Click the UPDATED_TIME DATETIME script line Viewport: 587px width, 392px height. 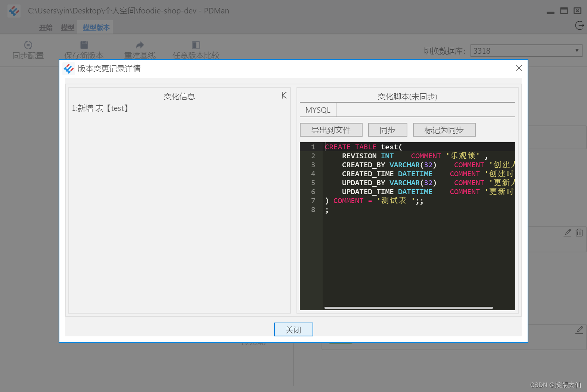(x=428, y=192)
